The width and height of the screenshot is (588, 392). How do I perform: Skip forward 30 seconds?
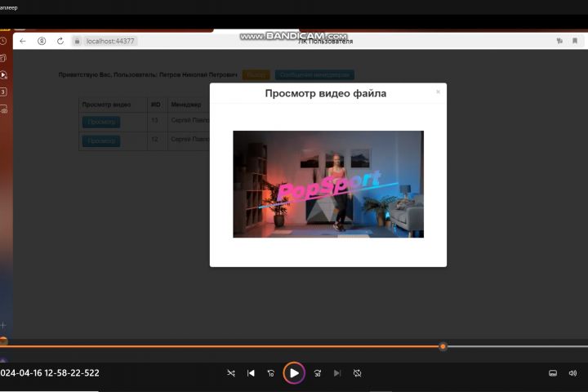click(317, 373)
